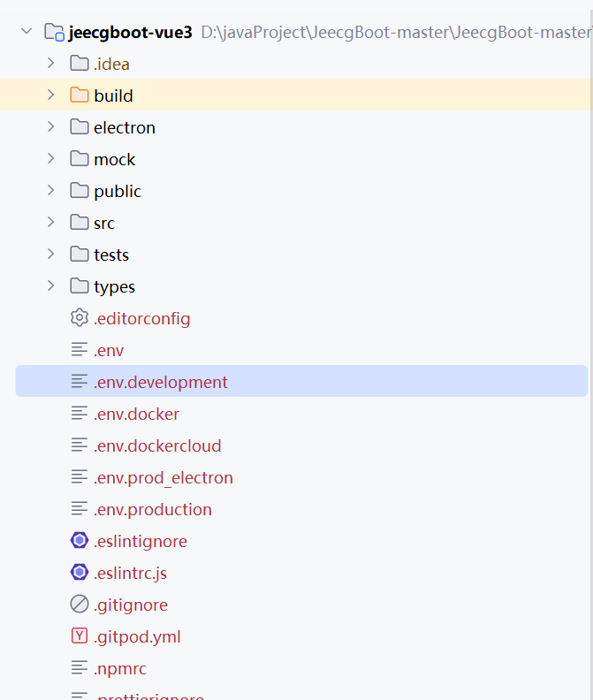
Task: Click the text file icon beside .npmrc
Action: pos(80,668)
